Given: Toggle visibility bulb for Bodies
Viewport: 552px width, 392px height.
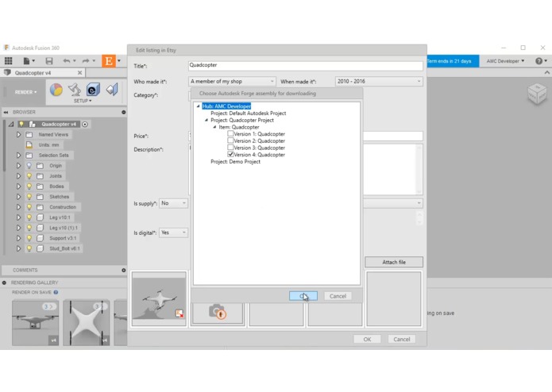Looking at the screenshot, I should point(29,186).
